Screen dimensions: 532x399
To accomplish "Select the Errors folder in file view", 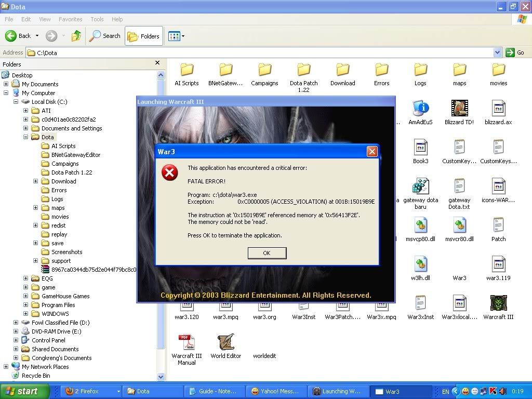I will [382, 69].
